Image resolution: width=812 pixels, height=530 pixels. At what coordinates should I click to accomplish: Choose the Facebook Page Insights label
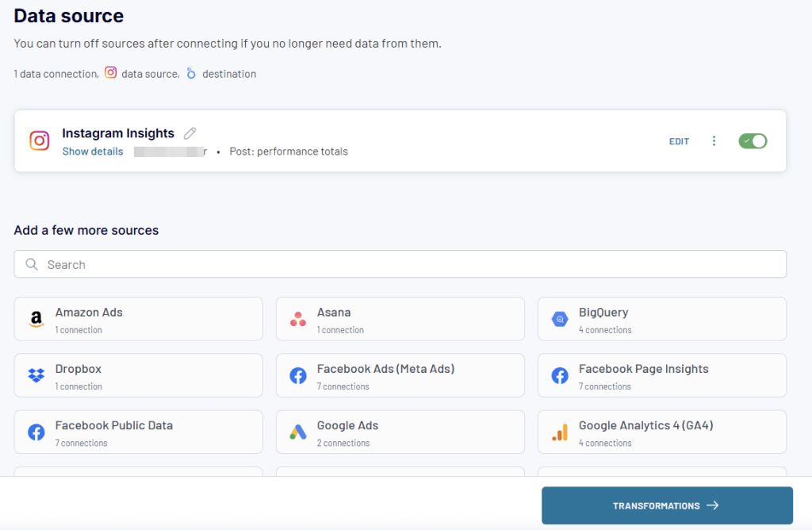(644, 369)
